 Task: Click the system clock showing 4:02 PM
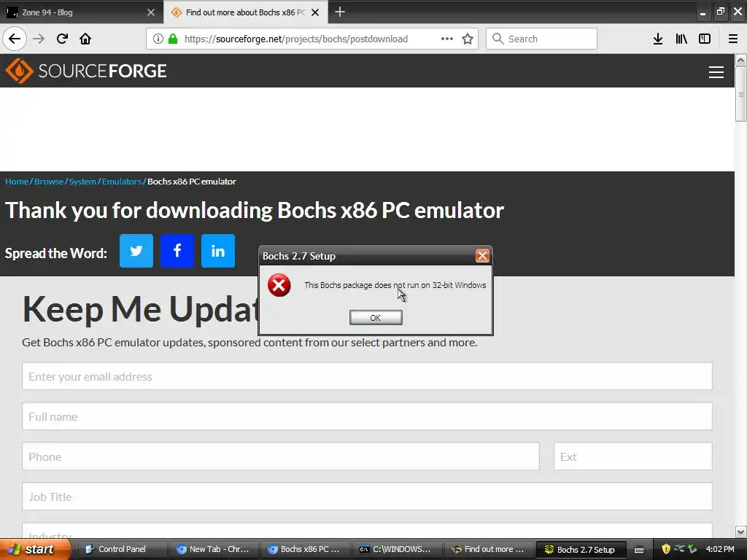pyautogui.click(x=720, y=549)
